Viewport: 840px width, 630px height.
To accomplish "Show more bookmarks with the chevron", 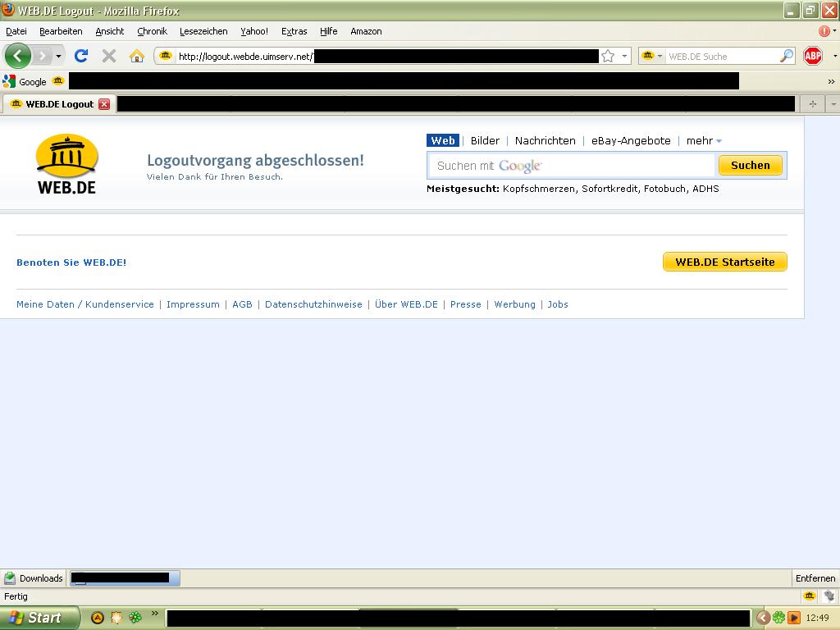I will tap(831, 81).
